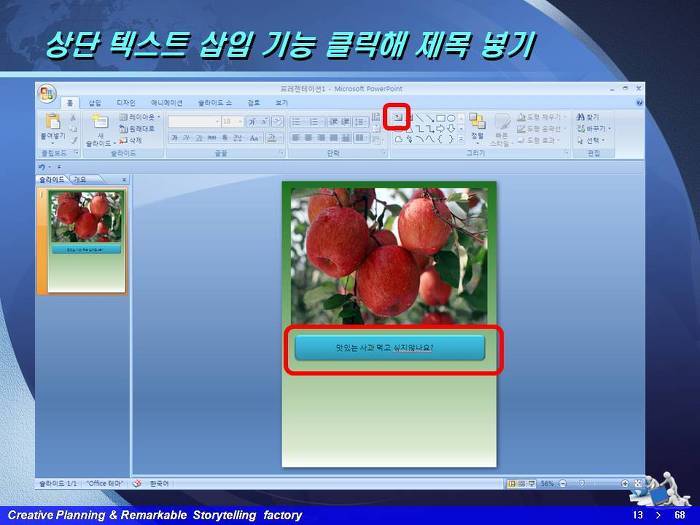700x525 pixels.
Task: Expand the Font (글꼴) group dialog launcher
Action: click(282, 153)
